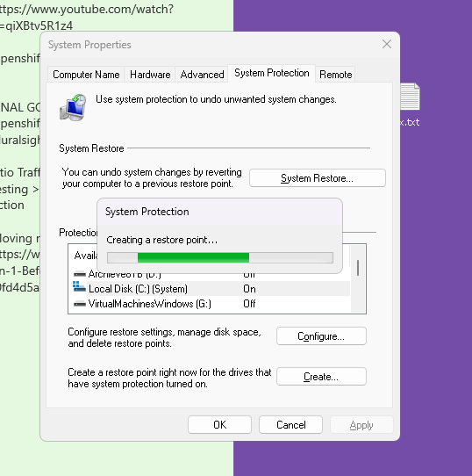
Task: Click the Create... restore point button
Action: tap(321, 377)
